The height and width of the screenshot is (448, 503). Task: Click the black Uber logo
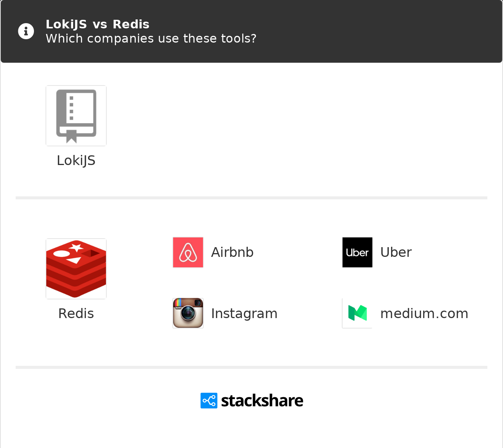click(x=357, y=252)
